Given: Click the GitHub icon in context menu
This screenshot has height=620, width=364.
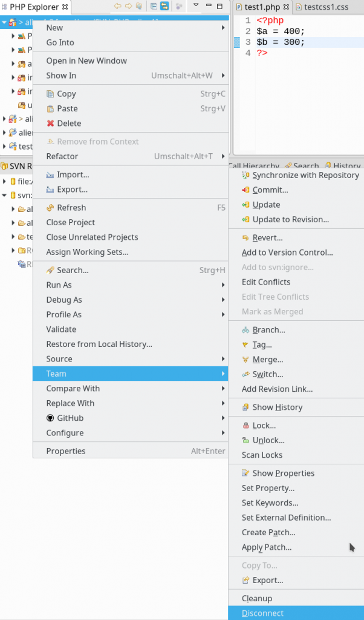Looking at the screenshot, I should tap(51, 418).
